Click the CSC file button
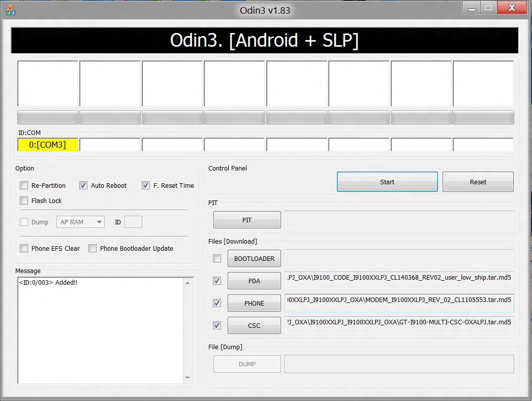 point(254,326)
